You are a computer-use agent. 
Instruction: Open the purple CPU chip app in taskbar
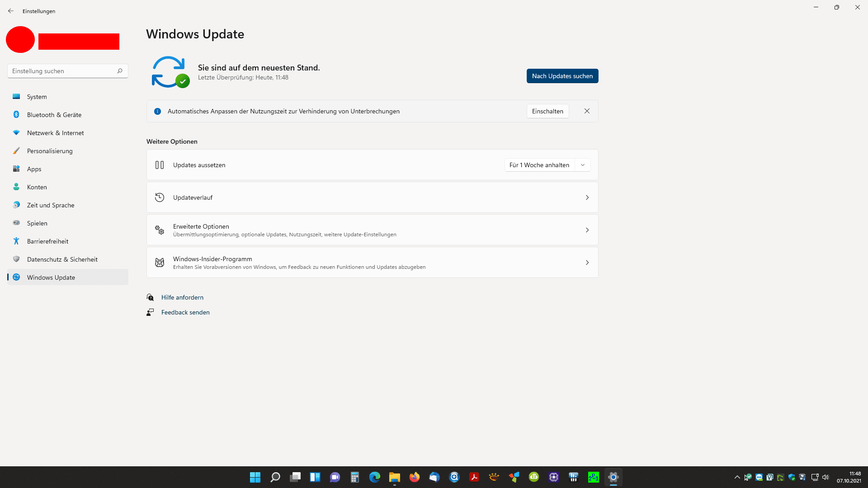click(554, 477)
